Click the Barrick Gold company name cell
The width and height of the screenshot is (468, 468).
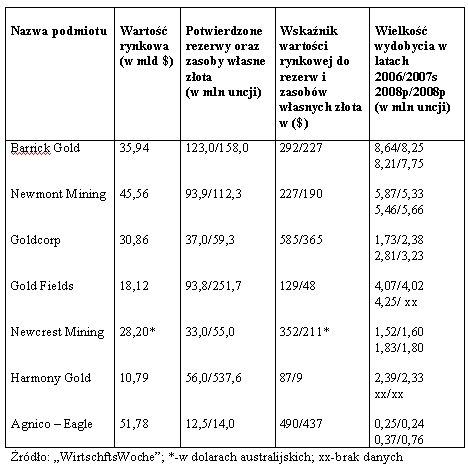tap(45, 148)
